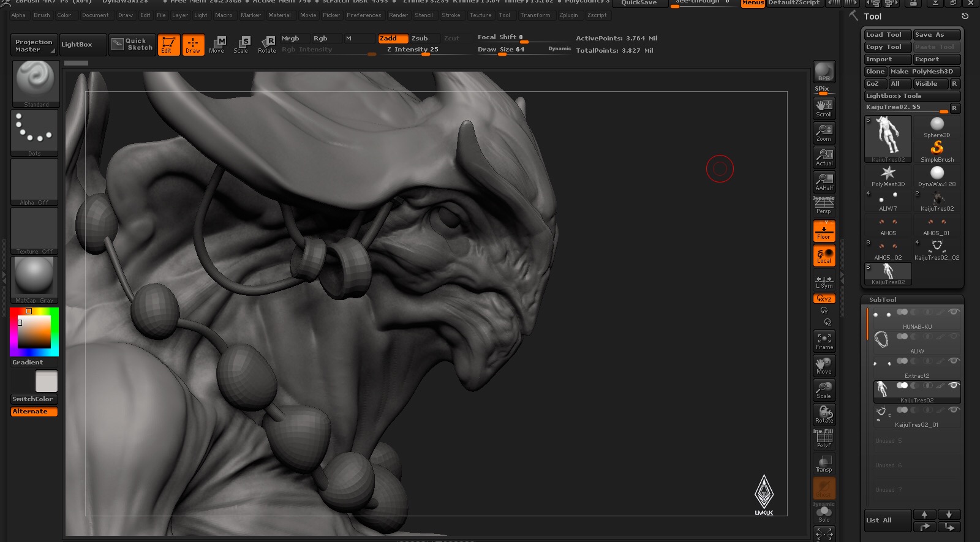
Task: Click the Quick Sketch icon
Action: point(132,44)
